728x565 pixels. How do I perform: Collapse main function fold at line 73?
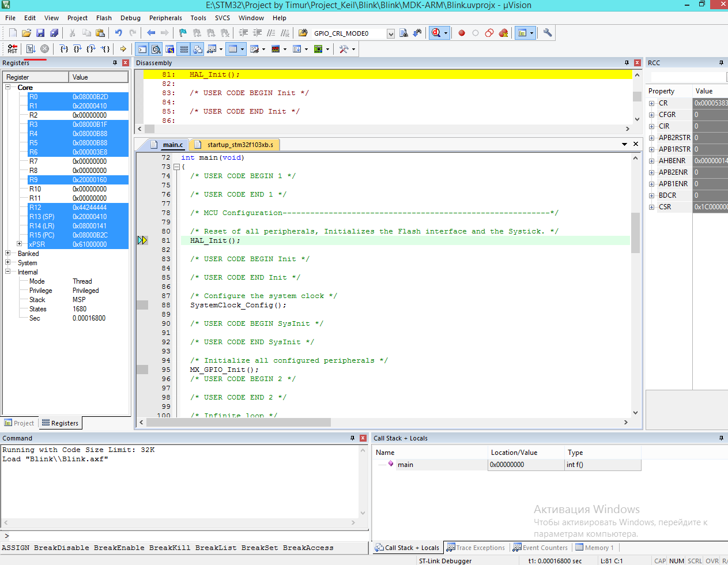coord(176,167)
